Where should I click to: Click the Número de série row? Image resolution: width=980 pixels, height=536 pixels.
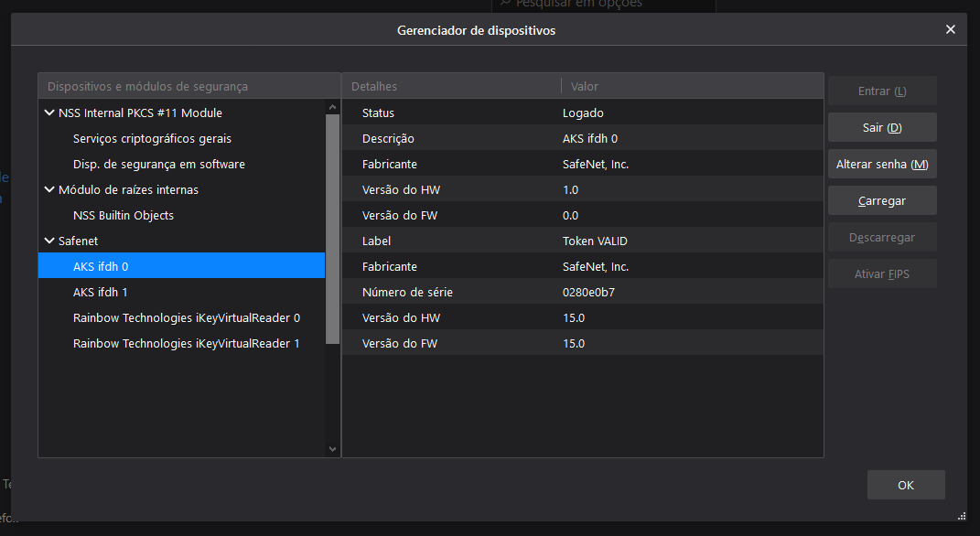click(x=582, y=293)
